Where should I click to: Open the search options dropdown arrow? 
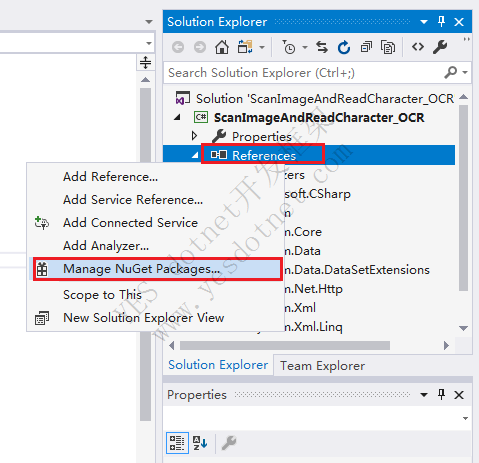click(x=465, y=72)
